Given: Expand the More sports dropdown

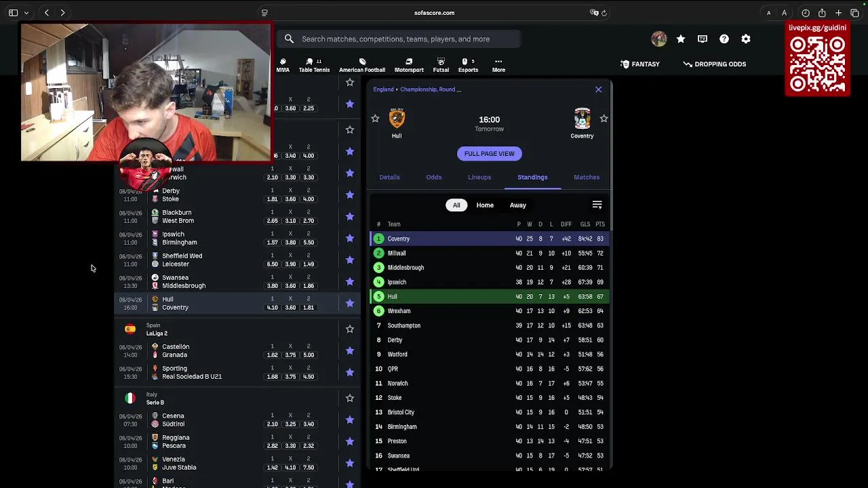Looking at the screenshot, I should pos(498,65).
